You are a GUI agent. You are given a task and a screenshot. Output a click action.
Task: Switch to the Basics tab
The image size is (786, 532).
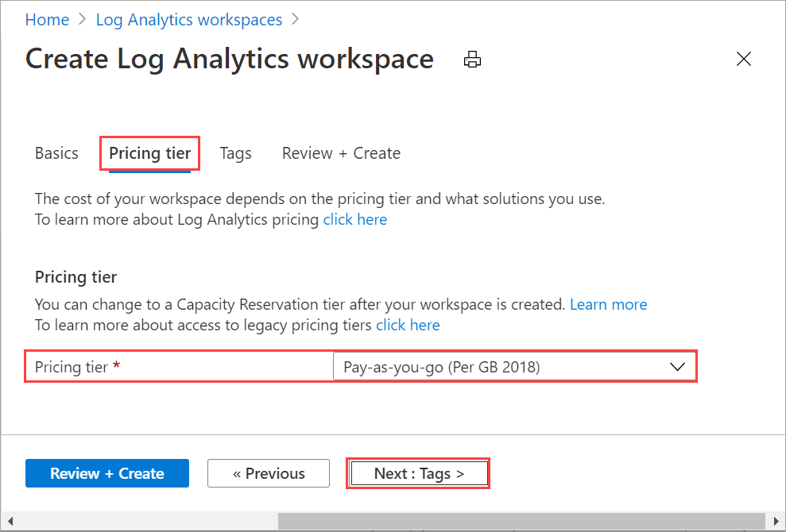56,152
